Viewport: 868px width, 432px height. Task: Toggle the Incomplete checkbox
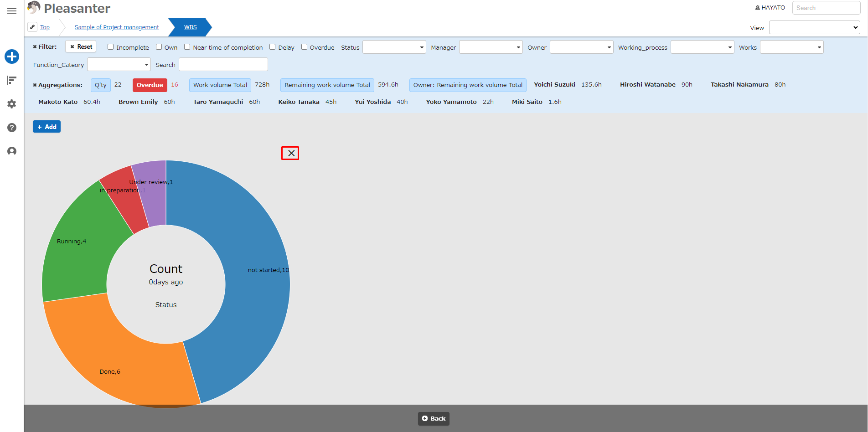tap(110, 47)
